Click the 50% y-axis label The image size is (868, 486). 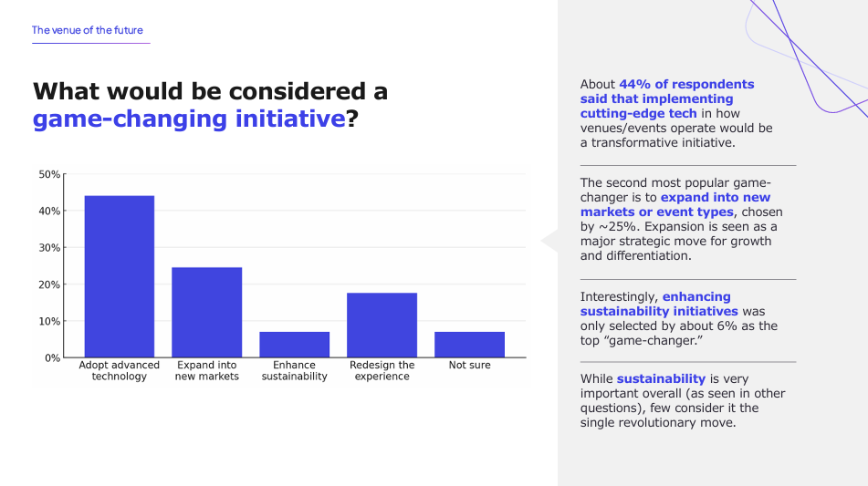(x=49, y=174)
